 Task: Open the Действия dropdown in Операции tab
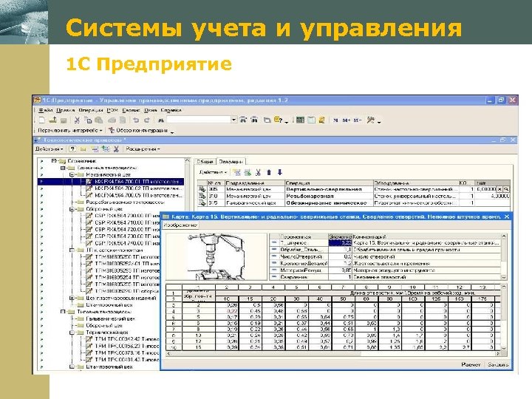point(213,172)
